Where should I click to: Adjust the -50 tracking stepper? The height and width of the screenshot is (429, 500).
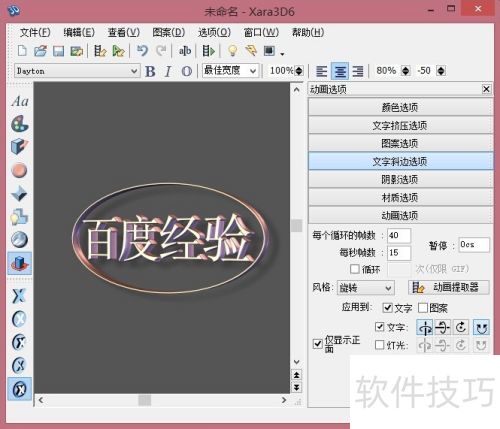[441, 71]
